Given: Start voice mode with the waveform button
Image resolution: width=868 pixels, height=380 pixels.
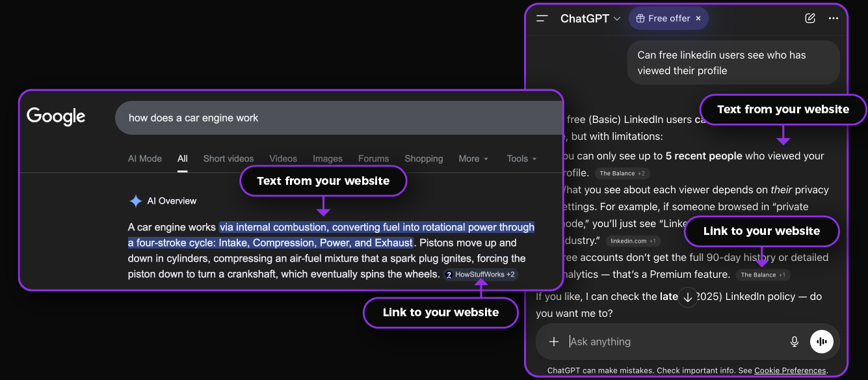Looking at the screenshot, I should click(822, 342).
